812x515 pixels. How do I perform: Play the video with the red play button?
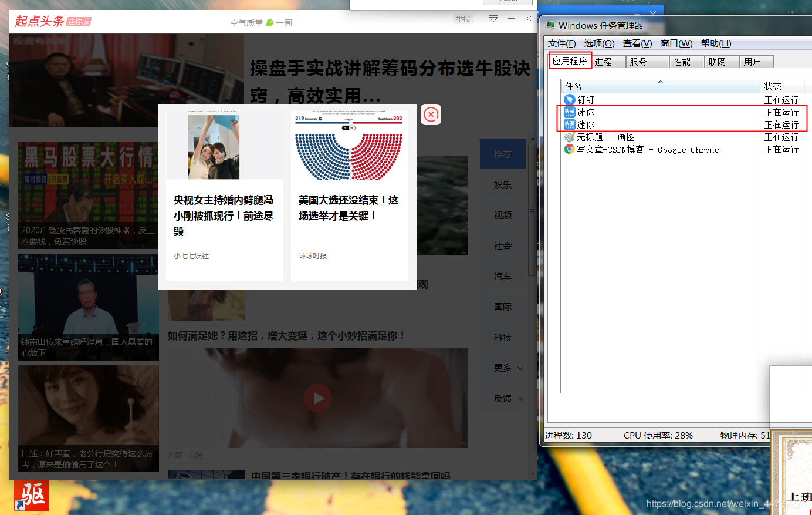pos(318,398)
